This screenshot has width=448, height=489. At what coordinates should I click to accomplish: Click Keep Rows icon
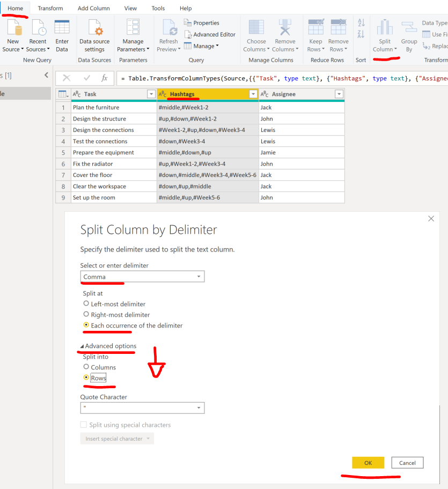(315, 27)
